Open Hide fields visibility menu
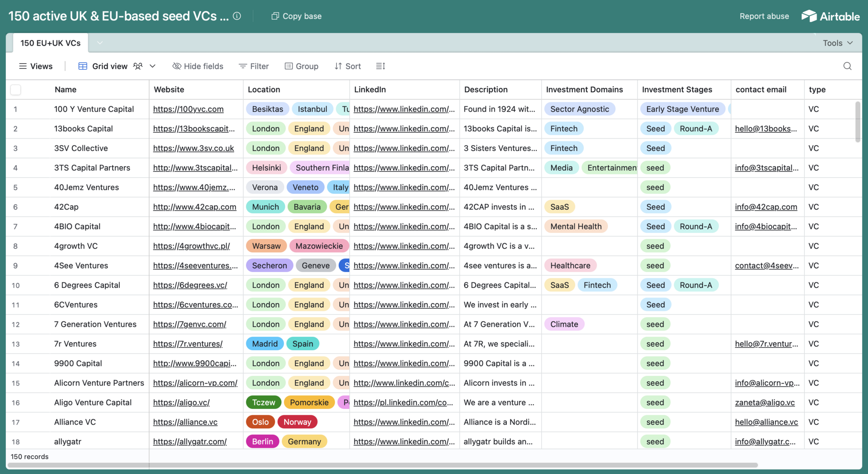This screenshot has height=474, width=868. tap(198, 66)
